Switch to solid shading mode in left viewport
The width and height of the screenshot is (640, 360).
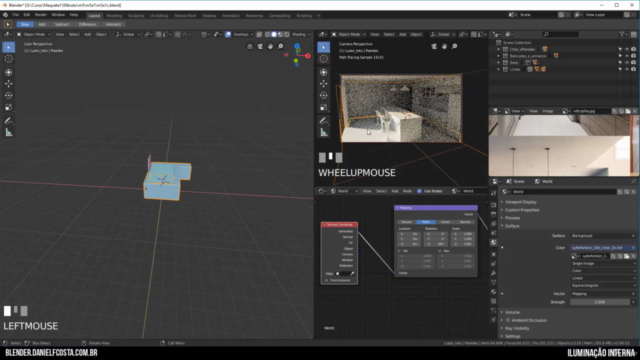[x=274, y=34]
